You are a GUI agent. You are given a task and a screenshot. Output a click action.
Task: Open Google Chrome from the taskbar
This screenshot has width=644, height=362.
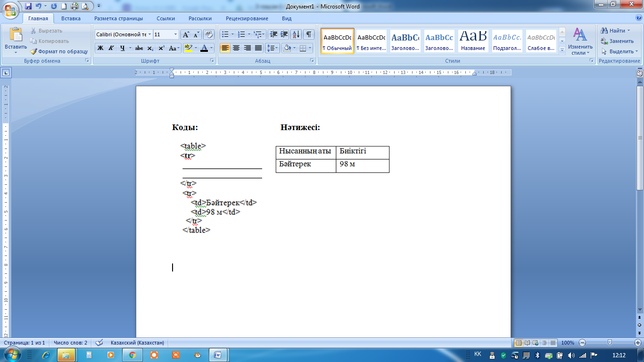point(132,354)
